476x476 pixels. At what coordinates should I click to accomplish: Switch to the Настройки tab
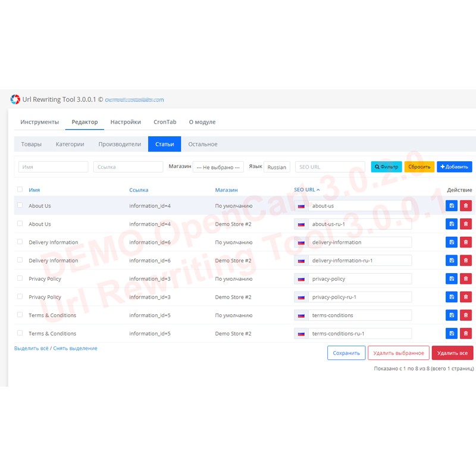click(x=126, y=121)
